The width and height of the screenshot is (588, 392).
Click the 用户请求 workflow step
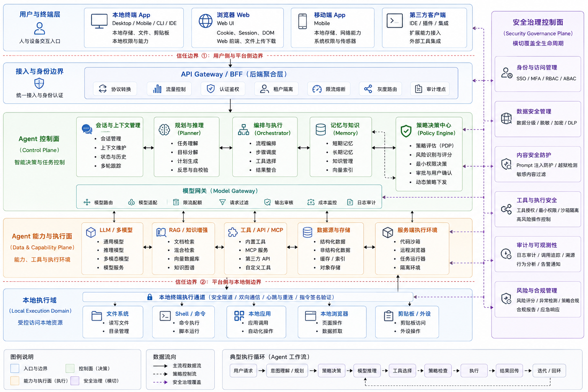[243, 371]
